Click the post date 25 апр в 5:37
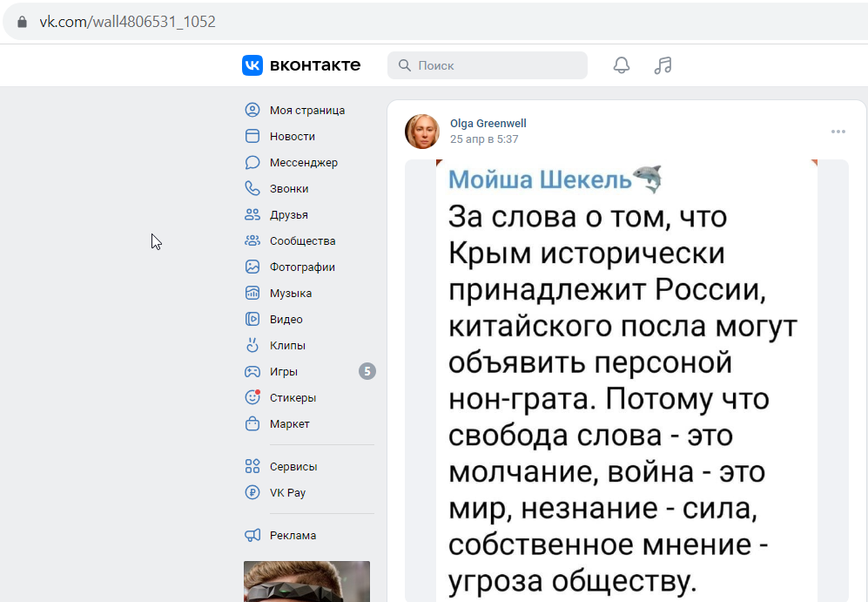 click(484, 139)
